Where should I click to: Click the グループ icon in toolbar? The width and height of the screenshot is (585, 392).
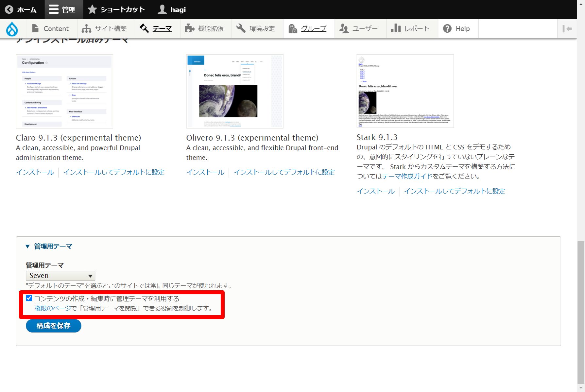pos(293,28)
